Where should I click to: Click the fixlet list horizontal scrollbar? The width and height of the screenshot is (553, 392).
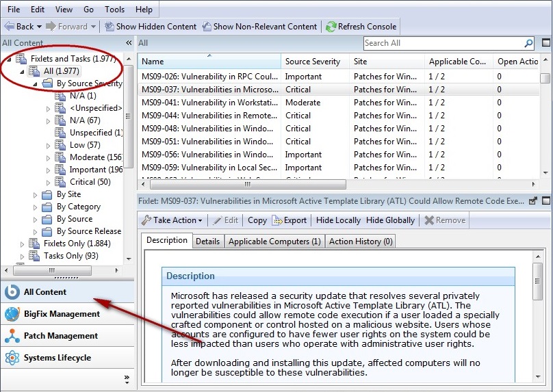click(248, 184)
